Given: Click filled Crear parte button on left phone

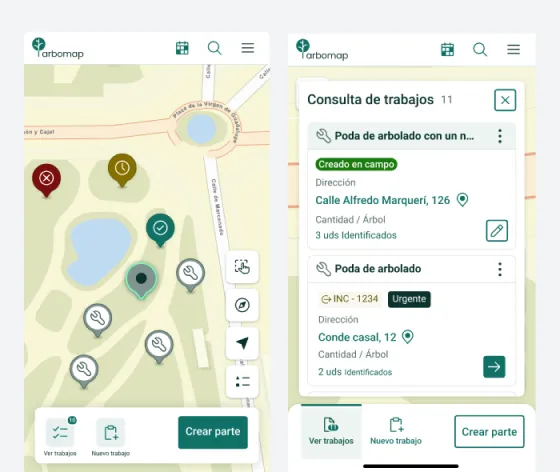Looking at the screenshot, I should (x=213, y=432).
